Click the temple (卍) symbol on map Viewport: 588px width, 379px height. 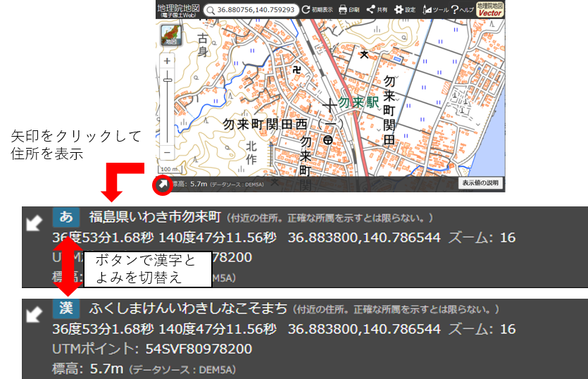297,70
